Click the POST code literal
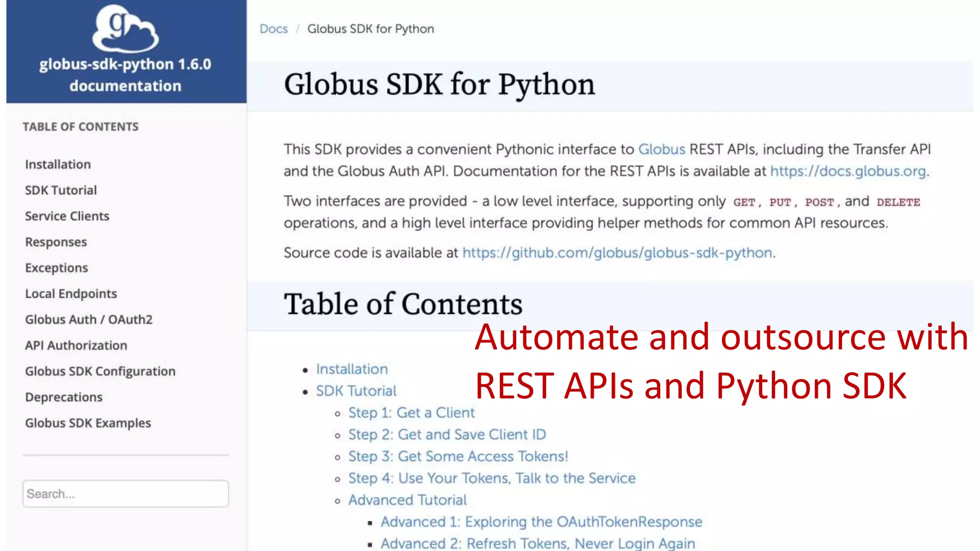The height and width of the screenshot is (551, 980). point(820,202)
